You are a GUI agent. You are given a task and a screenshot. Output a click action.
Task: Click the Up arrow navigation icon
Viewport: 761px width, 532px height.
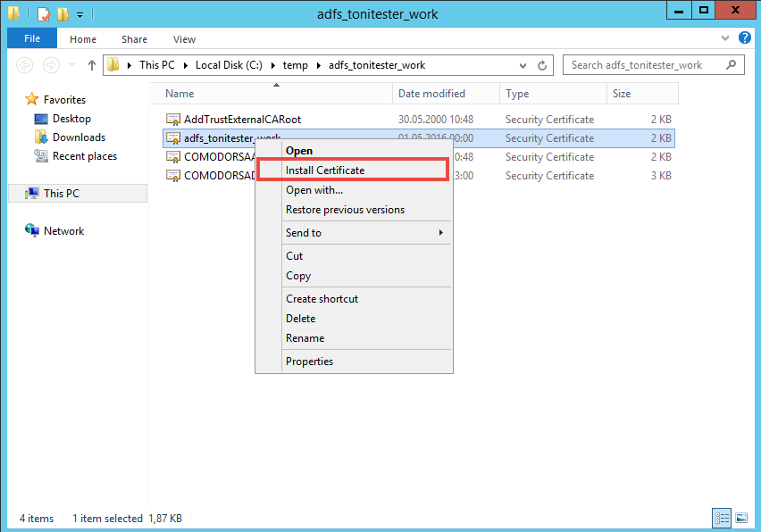(x=92, y=65)
